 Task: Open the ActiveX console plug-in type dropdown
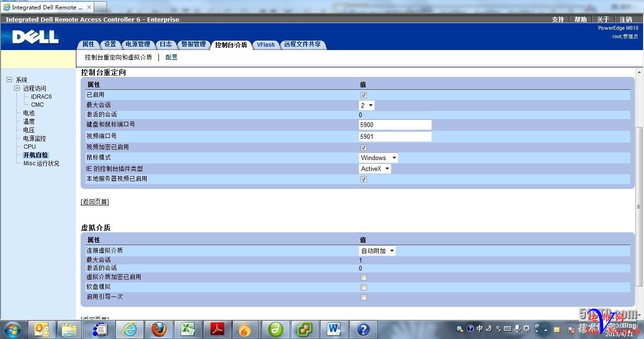[x=375, y=169]
